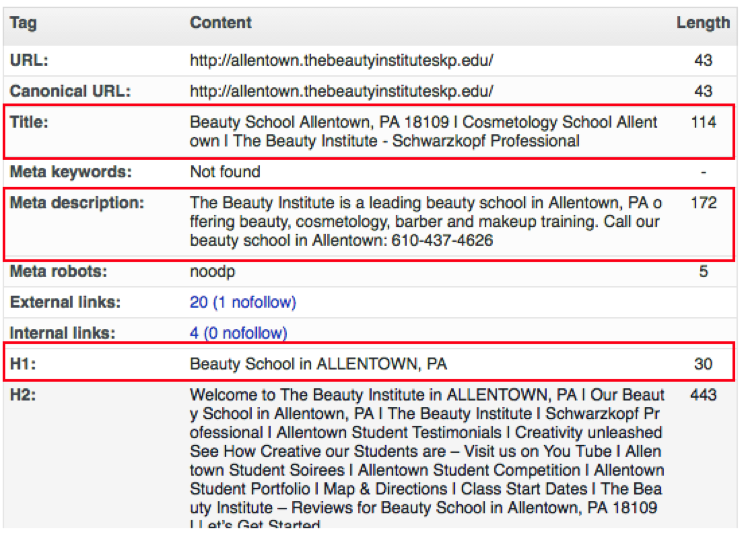Click the Length column header
This screenshot has width=747, height=537.
click(703, 22)
